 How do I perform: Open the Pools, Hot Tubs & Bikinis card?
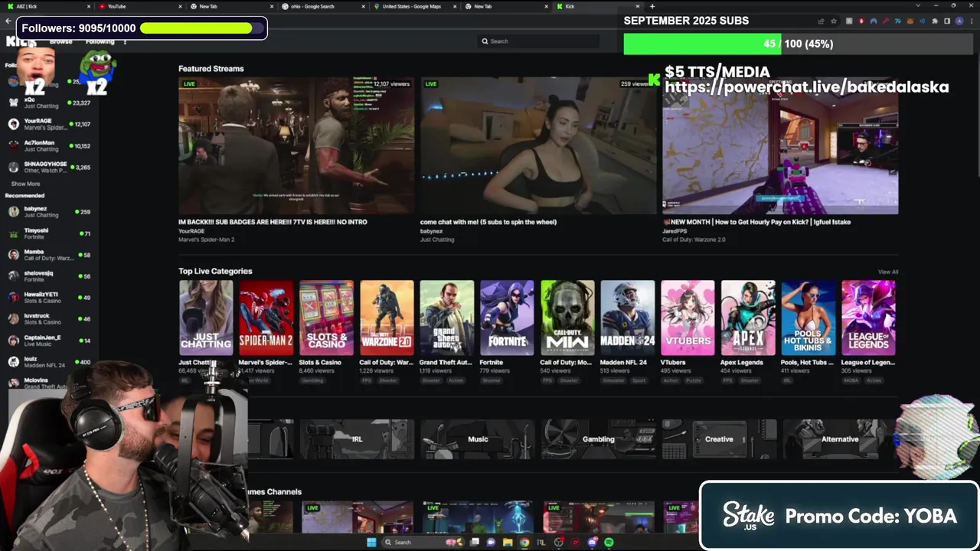pos(808,318)
